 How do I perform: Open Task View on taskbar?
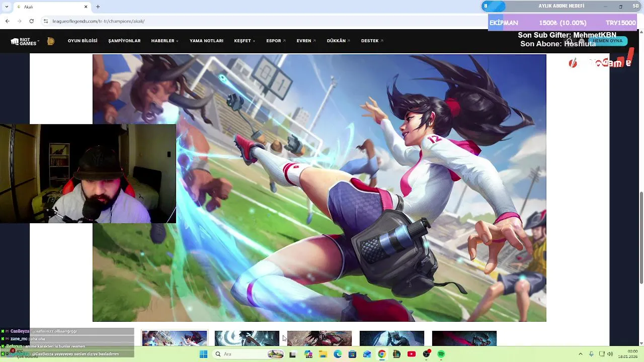coord(293,354)
